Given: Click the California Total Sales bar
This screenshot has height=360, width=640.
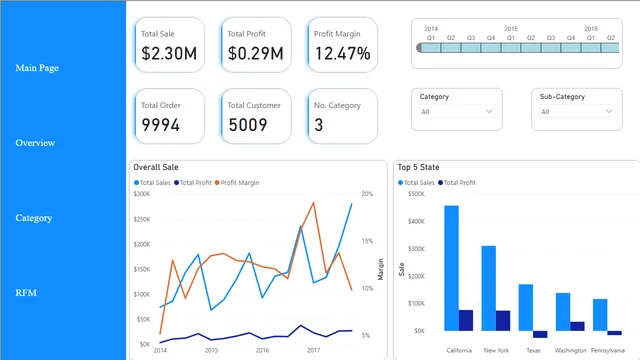Looking at the screenshot, I should tap(451, 268).
